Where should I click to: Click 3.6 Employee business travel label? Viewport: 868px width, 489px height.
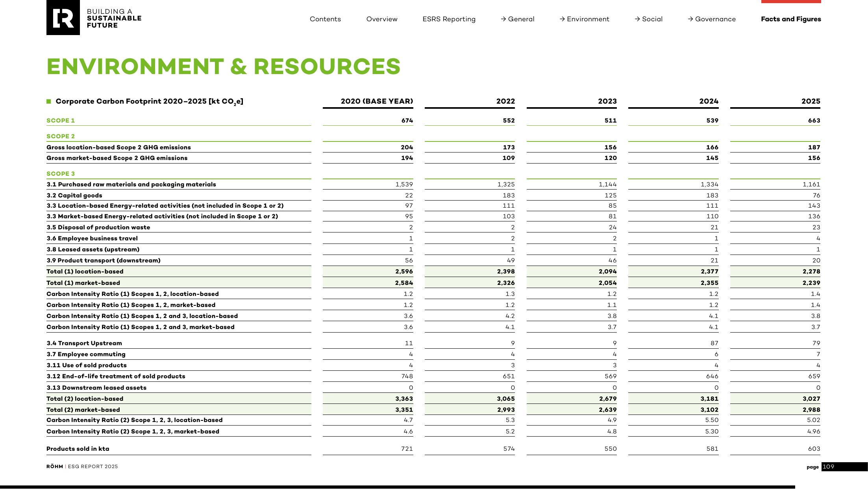(x=92, y=238)
